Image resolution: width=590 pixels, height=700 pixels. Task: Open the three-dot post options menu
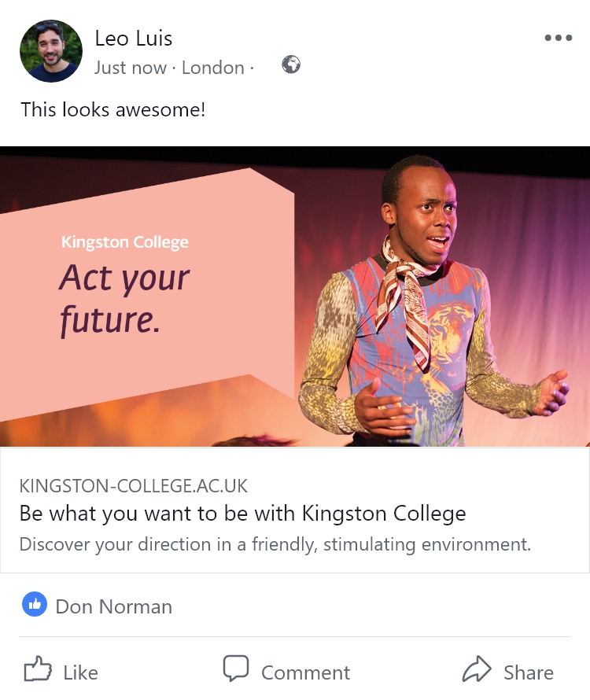(558, 38)
